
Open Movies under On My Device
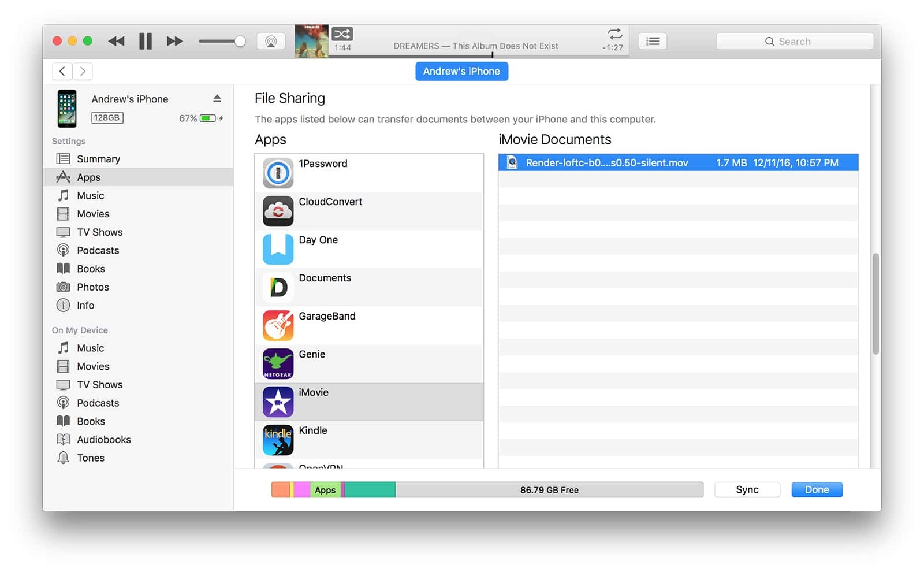138,366
